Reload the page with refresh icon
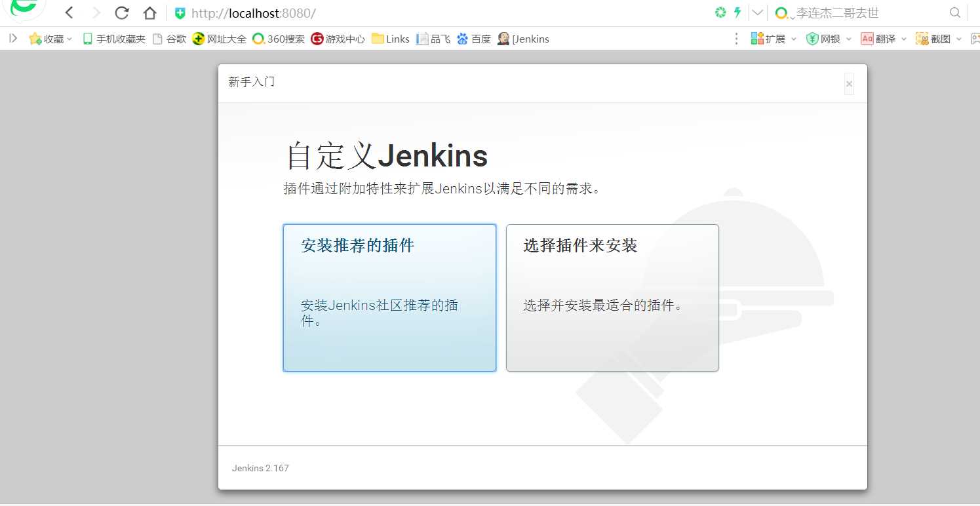980x506 pixels. coord(122,12)
